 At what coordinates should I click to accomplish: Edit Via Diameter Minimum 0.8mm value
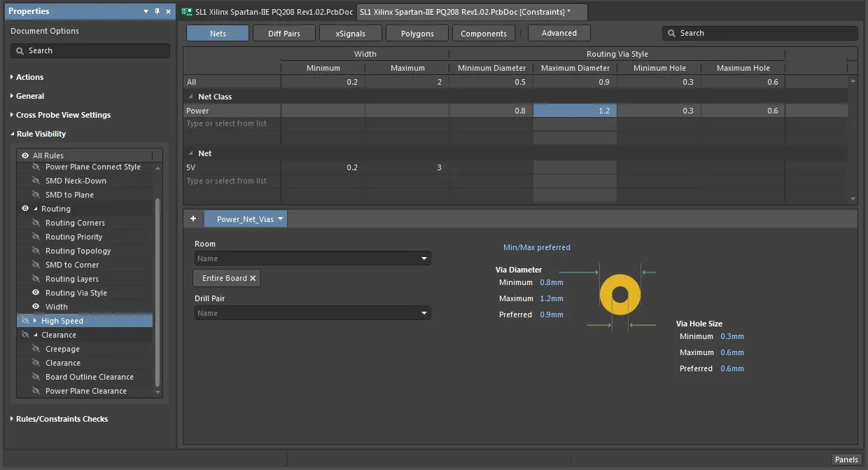(x=552, y=282)
